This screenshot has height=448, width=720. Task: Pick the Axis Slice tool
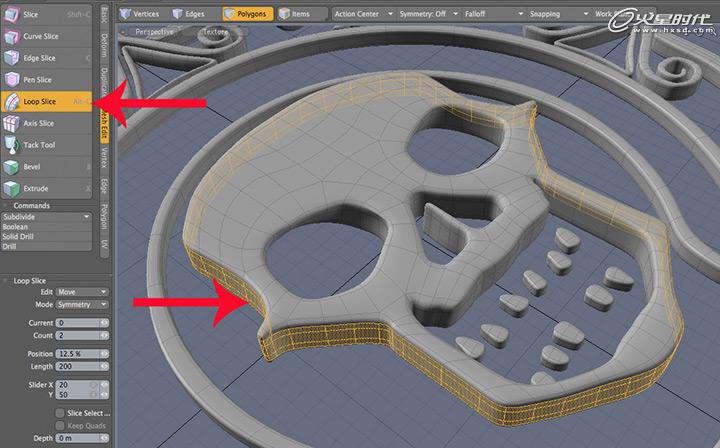click(x=46, y=123)
